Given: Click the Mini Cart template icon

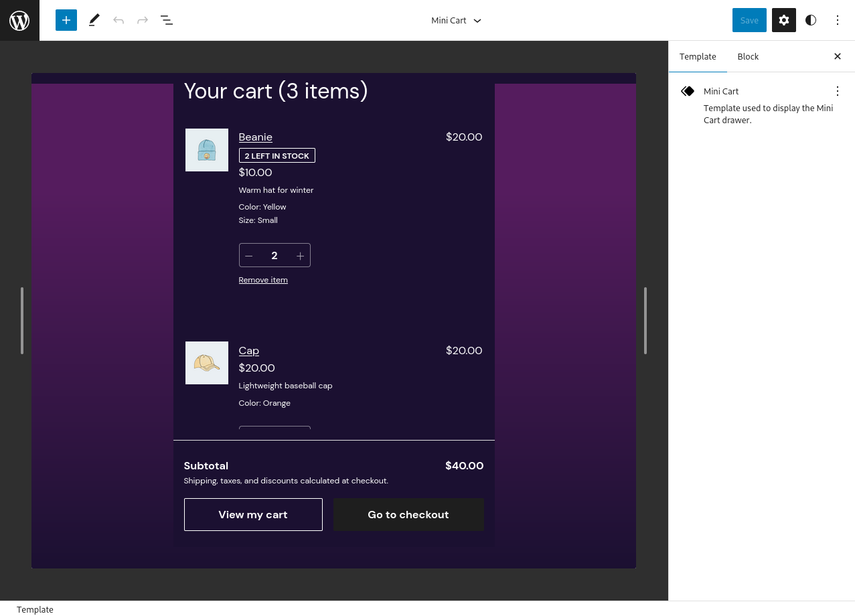Looking at the screenshot, I should click(688, 91).
